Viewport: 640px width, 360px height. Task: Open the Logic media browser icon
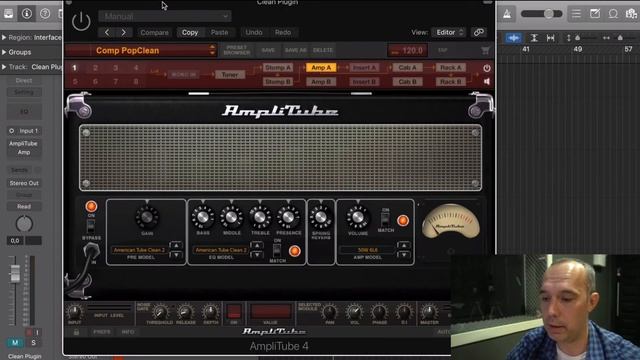click(631, 14)
